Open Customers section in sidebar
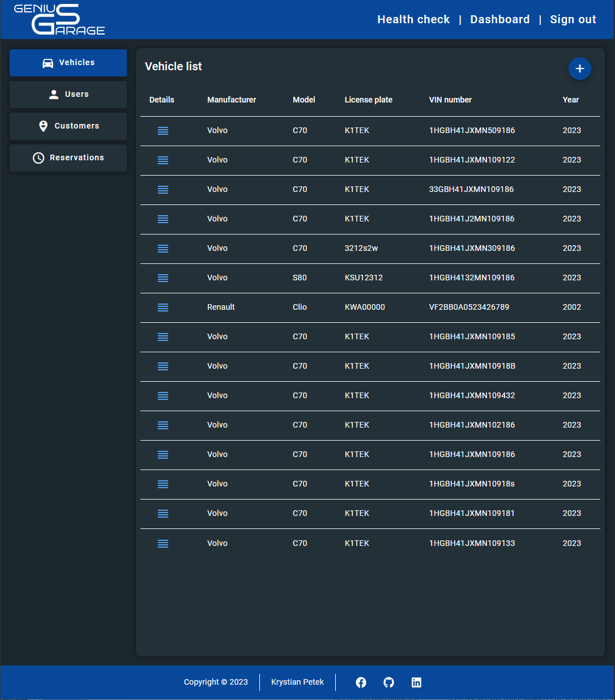This screenshot has width=615, height=700. [68, 126]
